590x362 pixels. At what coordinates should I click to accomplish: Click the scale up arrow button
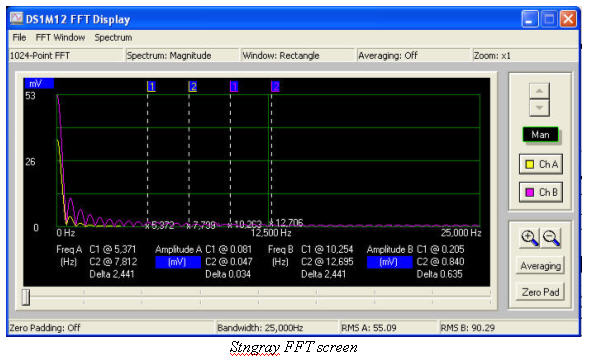(539, 91)
